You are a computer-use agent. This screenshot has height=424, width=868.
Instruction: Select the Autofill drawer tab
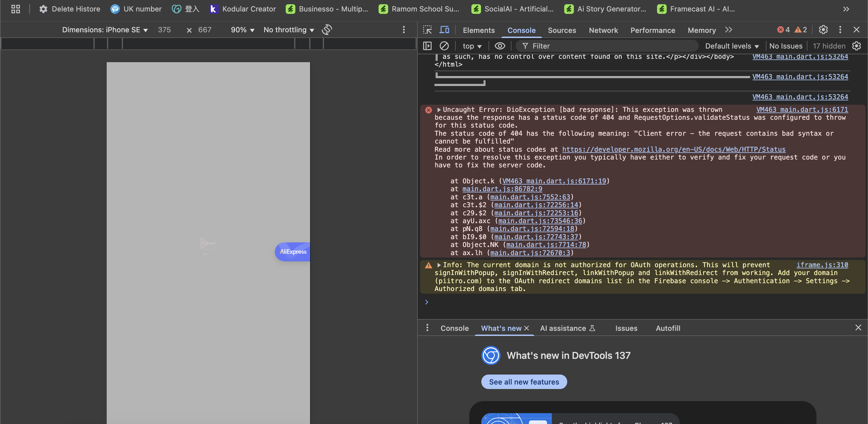(x=668, y=328)
